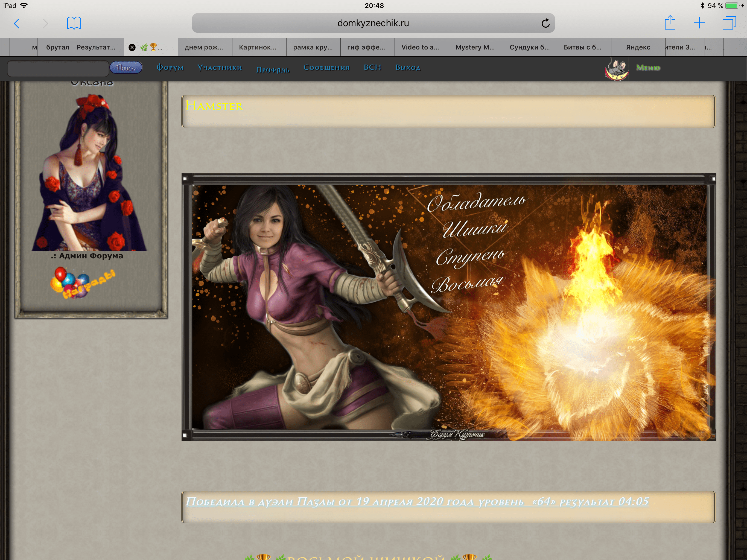Show all tabs overview icon
Screen dimensions: 747x560
729,23
